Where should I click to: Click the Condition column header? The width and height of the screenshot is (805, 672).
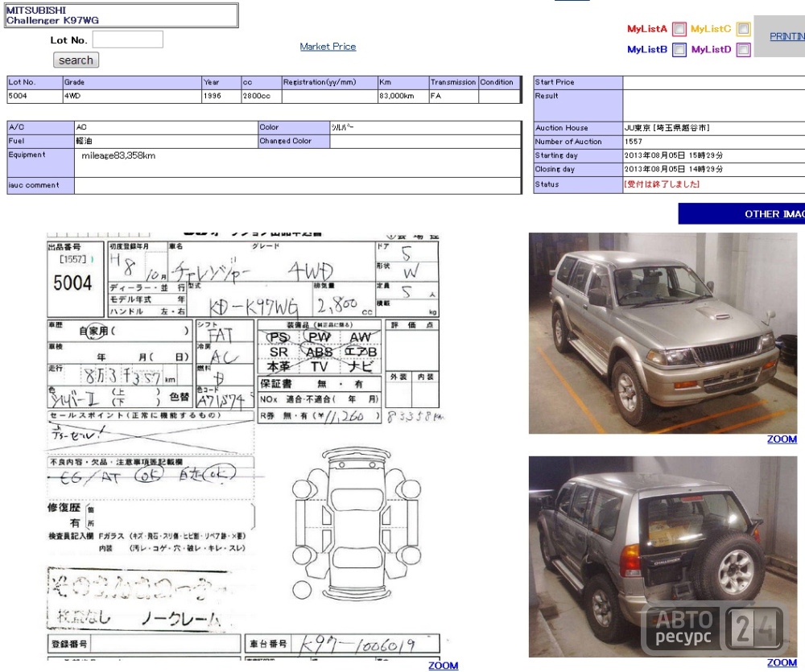(499, 82)
